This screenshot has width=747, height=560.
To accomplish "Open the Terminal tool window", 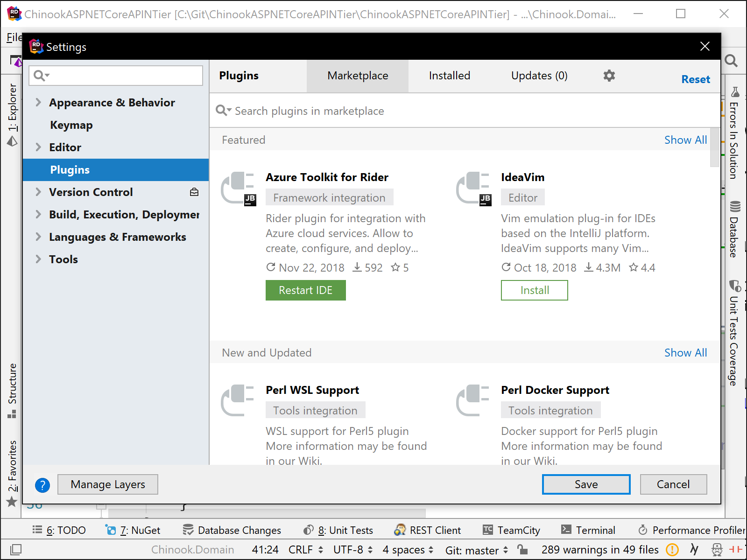I will [588, 530].
